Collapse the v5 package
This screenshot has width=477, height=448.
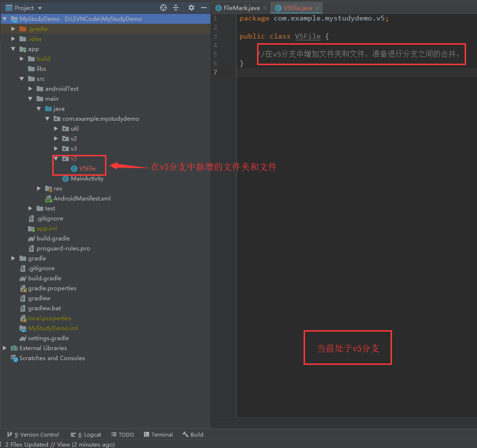point(56,159)
